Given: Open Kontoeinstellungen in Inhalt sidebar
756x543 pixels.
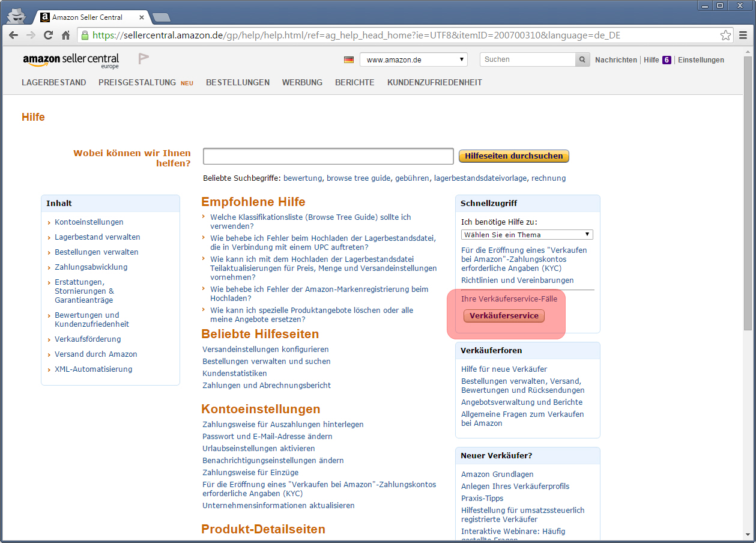Looking at the screenshot, I should 89,222.
